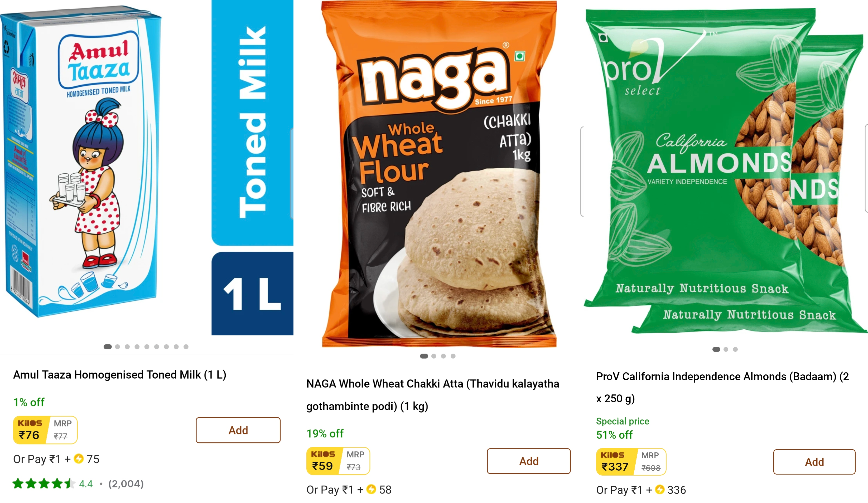Click coin icon beside 58 for atta
Image resolution: width=868 pixels, height=503 pixels.
coord(371,489)
